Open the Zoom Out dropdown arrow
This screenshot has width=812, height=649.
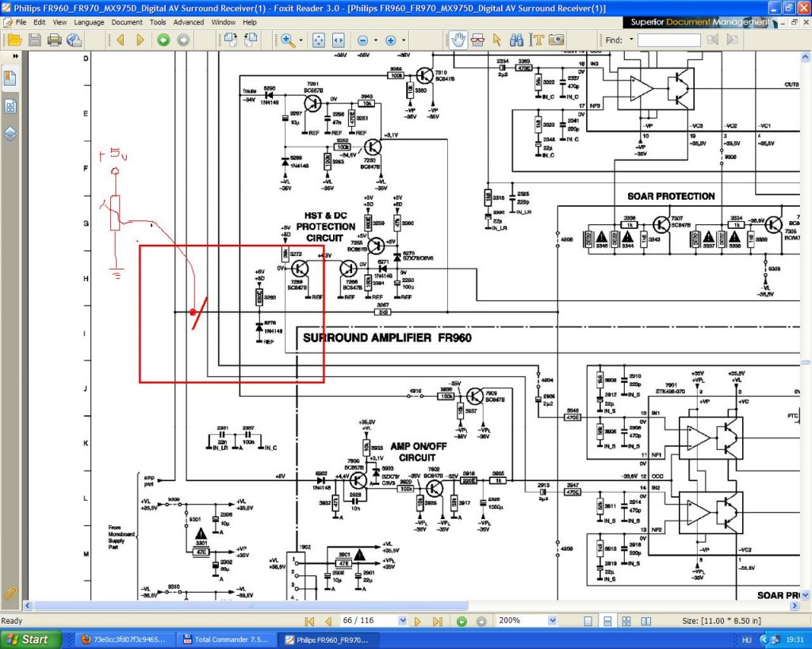[x=376, y=40]
